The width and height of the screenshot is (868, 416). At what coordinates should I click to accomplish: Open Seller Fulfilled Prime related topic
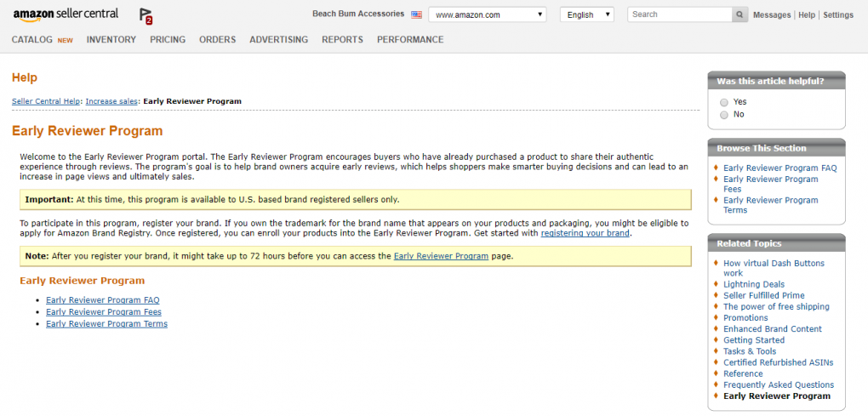click(x=764, y=295)
